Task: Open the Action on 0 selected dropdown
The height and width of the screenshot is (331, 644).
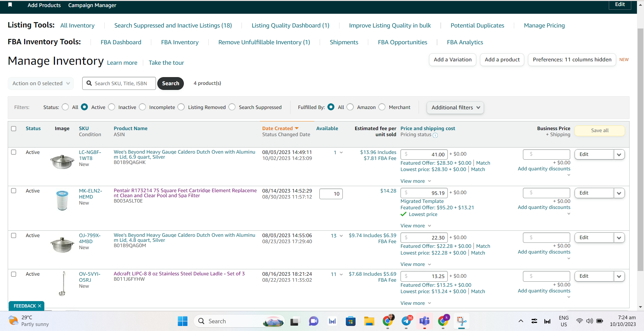Action: coord(41,83)
